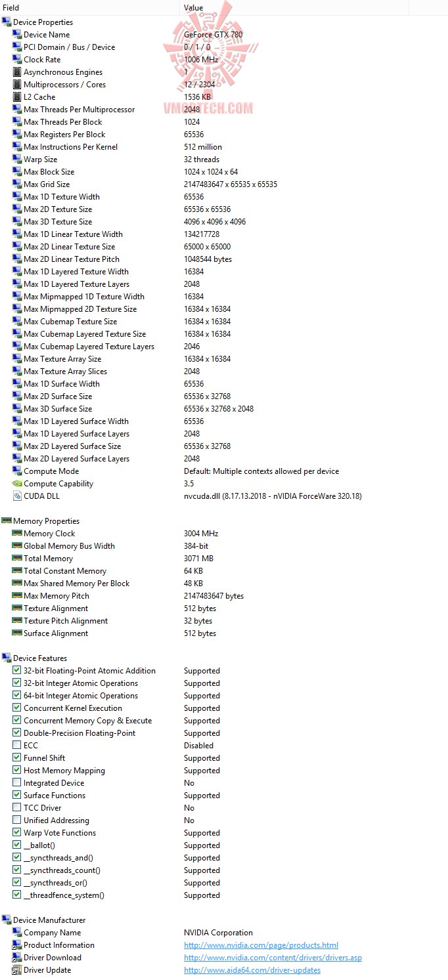Select the 384-bit bus width value
This screenshot has width=448, height=980.
click(x=196, y=546)
